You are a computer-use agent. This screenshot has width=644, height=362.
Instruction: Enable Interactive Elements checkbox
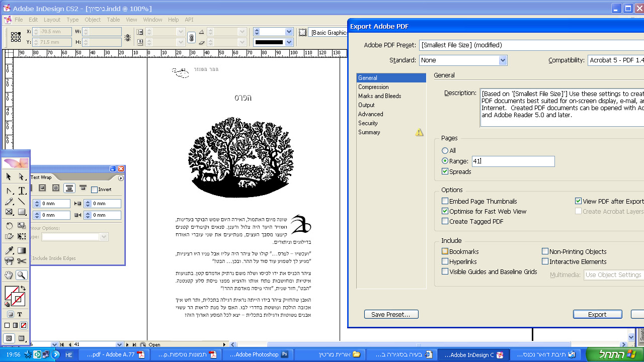[x=545, y=261]
